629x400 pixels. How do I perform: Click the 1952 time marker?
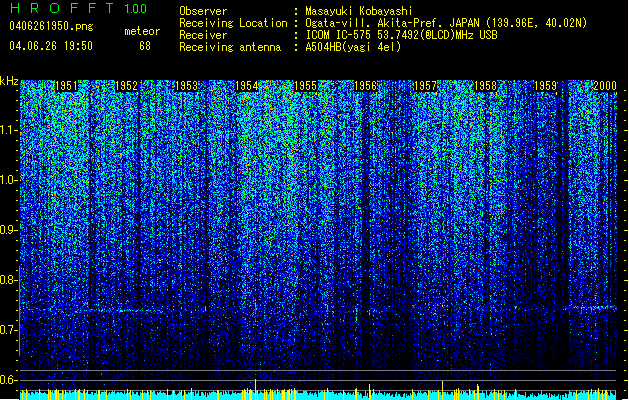point(126,86)
